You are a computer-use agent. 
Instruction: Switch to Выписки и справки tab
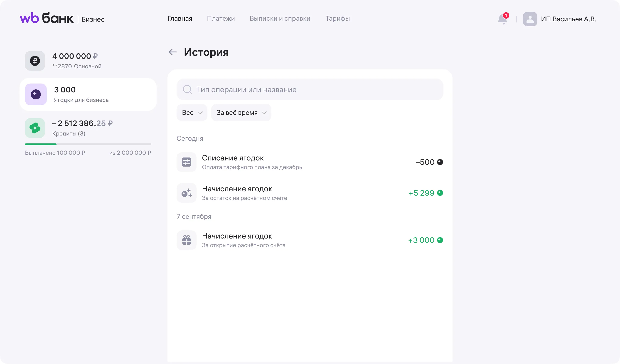coord(280,18)
